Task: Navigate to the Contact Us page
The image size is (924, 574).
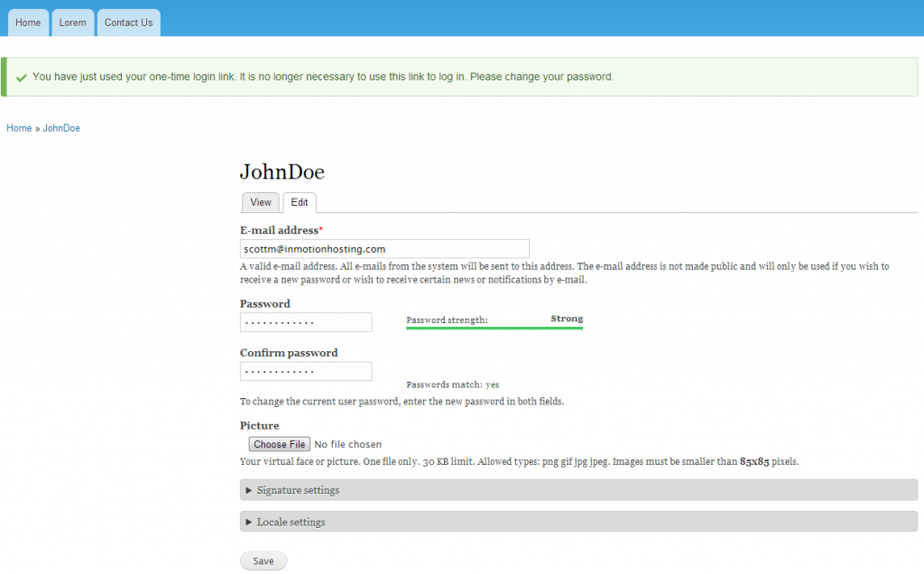Action: (x=128, y=23)
